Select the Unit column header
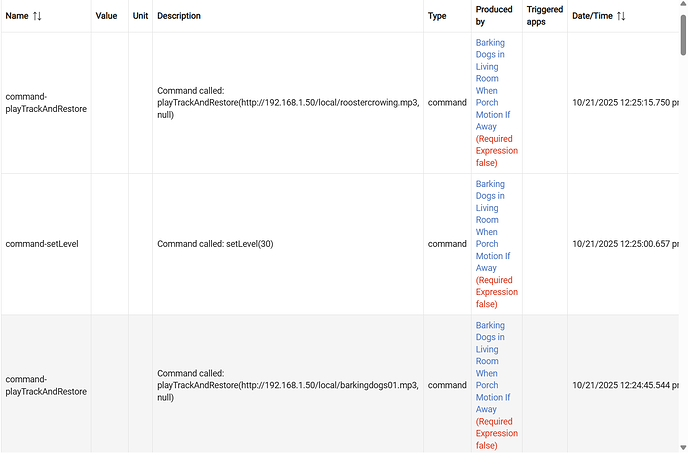The image size is (690, 453). click(x=140, y=16)
